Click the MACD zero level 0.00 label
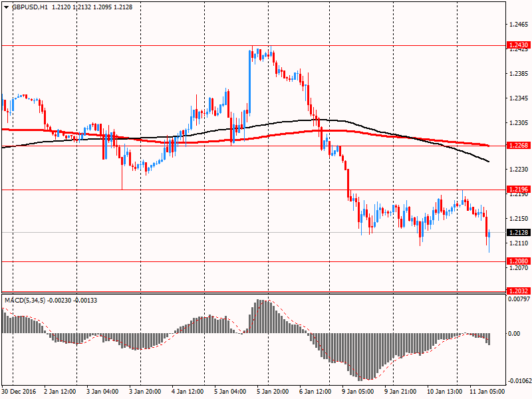532x399 pixels. pos(514,333)
